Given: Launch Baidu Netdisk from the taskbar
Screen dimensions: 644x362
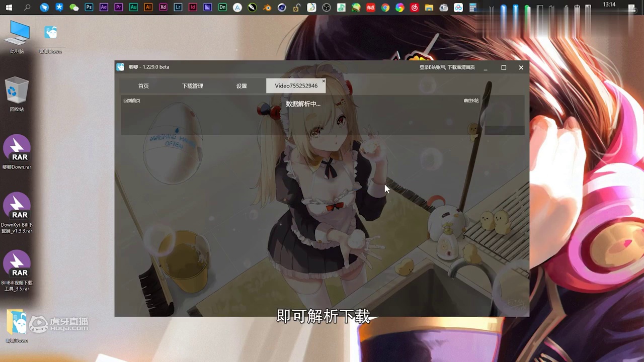Looking at the screenshot, I should [x=458, y=8].
